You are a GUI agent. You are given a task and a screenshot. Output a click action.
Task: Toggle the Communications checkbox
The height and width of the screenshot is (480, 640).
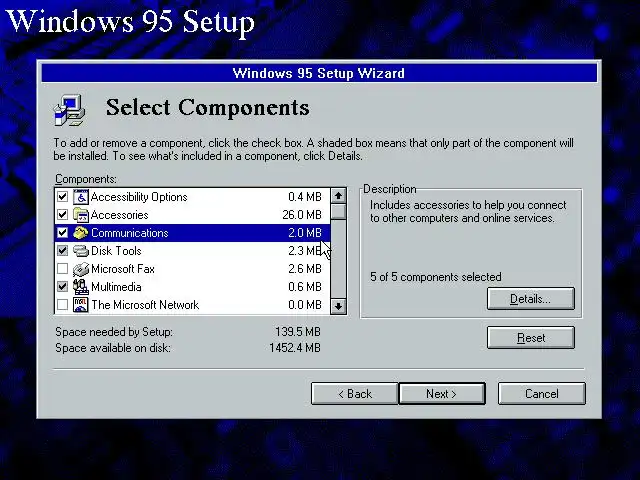coord(62,233)
